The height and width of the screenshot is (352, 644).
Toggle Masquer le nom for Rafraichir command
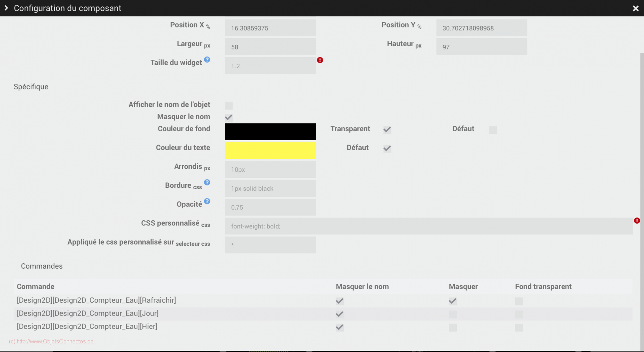click(x=340, y=301)
